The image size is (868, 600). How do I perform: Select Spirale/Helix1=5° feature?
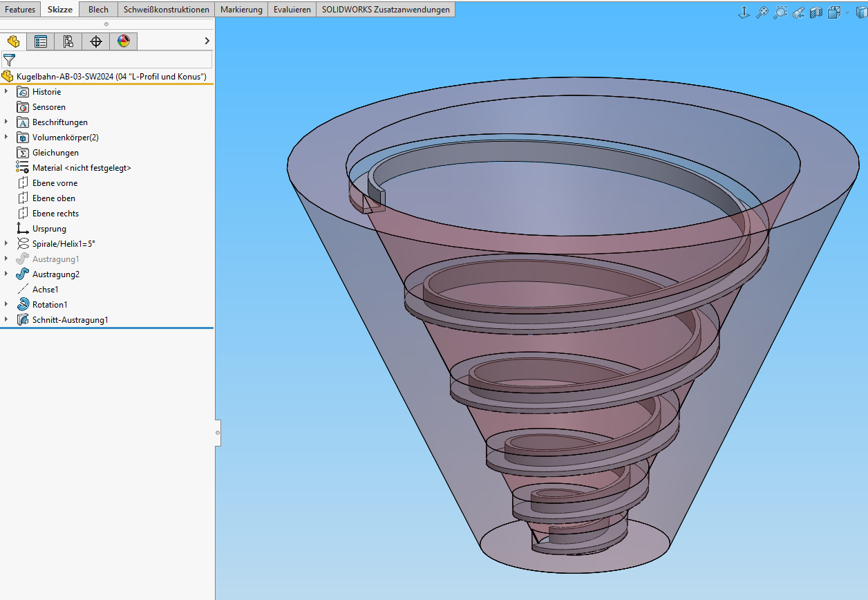[64, 244]
